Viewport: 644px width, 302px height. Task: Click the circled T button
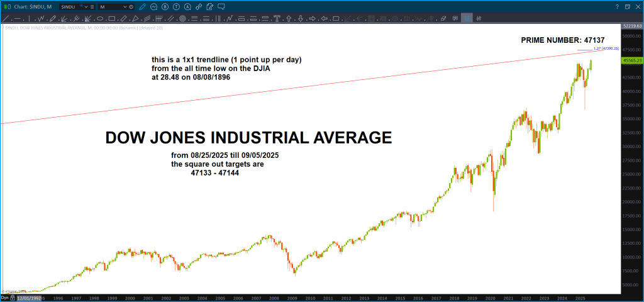pyautogui.click(x=177, y=6)
